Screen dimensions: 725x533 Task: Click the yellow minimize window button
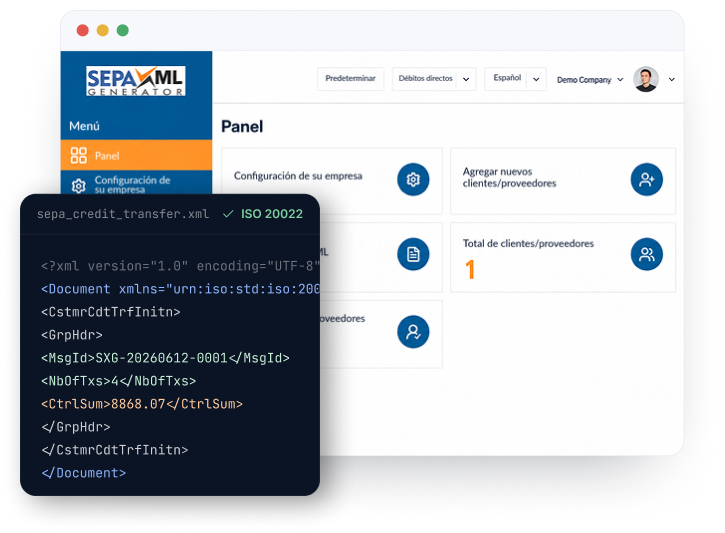point(103,31)
